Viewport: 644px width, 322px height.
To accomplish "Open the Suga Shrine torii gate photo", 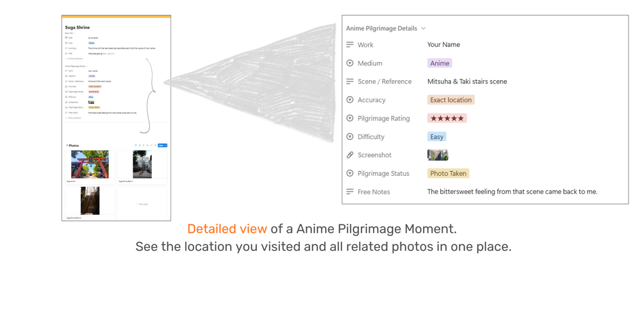I will coord(90,165).
